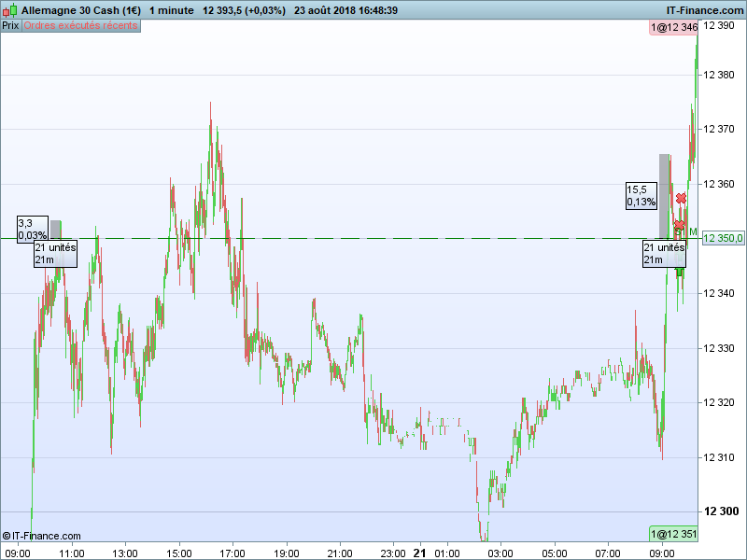Select the upper red X order marker near 12 360
Viewport: 747px width, 560px height.
tap(681, 198)
